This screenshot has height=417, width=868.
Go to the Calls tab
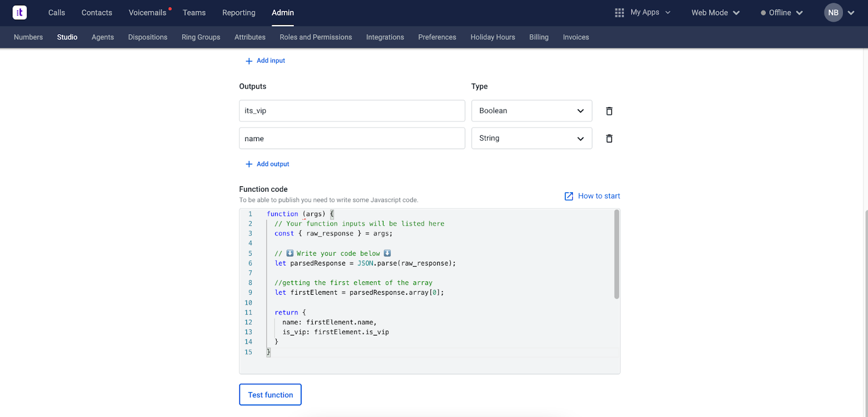[56, 12]
